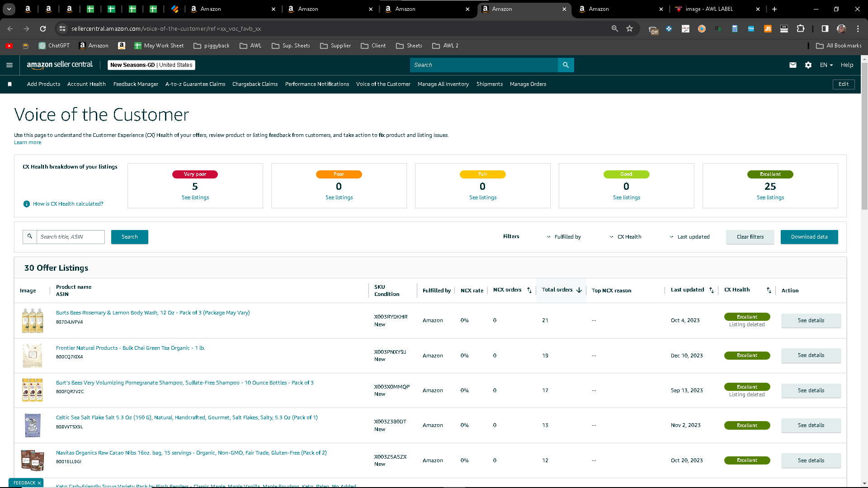868x488 pixels.
Task: Click the teal Search button beside ASIN field
Action: (130, 237)
